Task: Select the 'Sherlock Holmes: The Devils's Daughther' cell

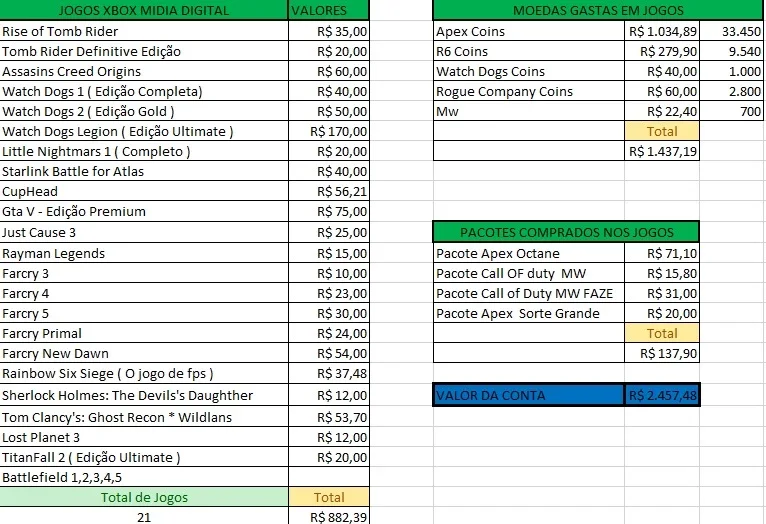Action: (x=144, y=395)
